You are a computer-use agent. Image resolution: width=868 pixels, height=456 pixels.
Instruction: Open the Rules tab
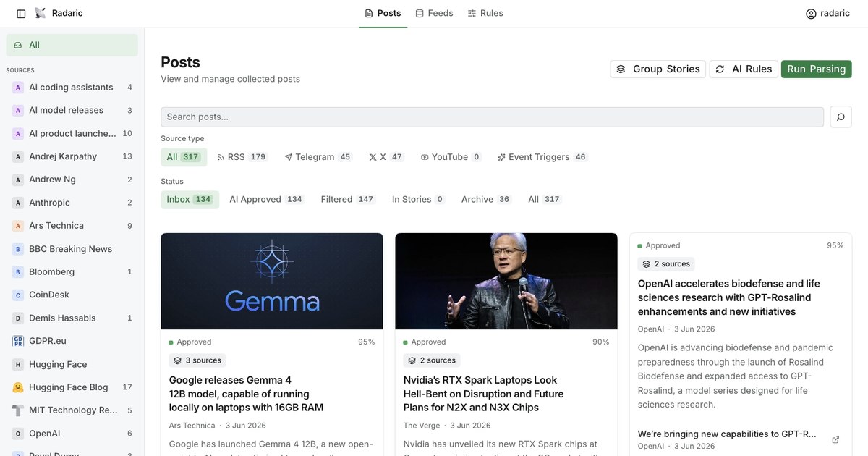(x=485, y=13)
